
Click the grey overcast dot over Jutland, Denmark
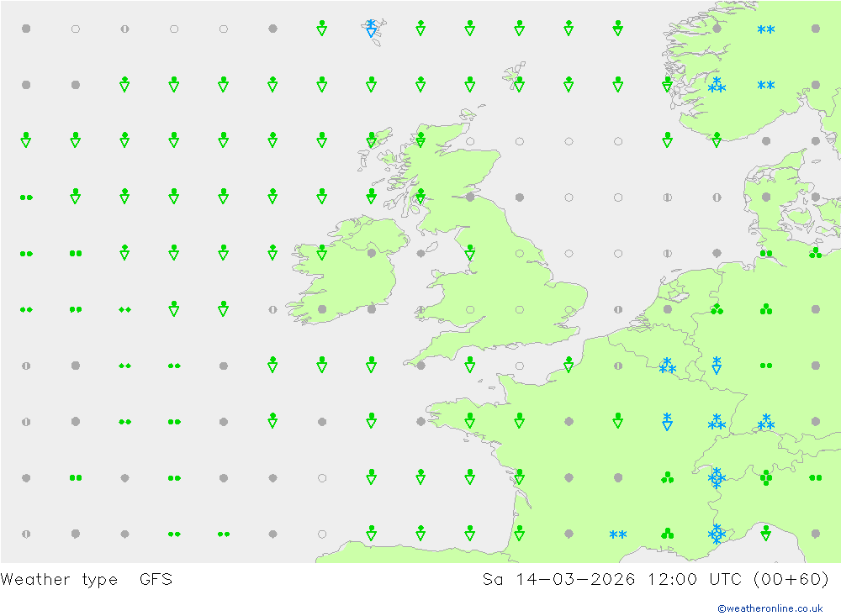[x=766, y=197]
